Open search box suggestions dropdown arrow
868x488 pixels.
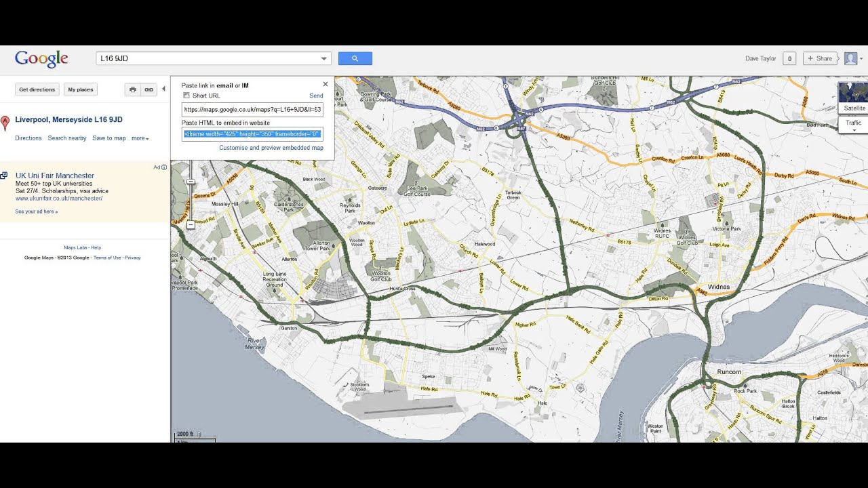[x=324, y=59]
